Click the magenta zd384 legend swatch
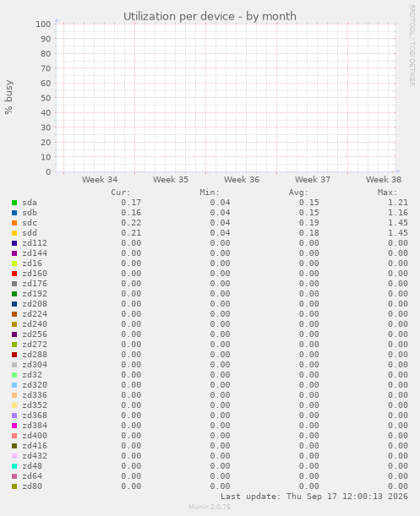 [14, 426]
